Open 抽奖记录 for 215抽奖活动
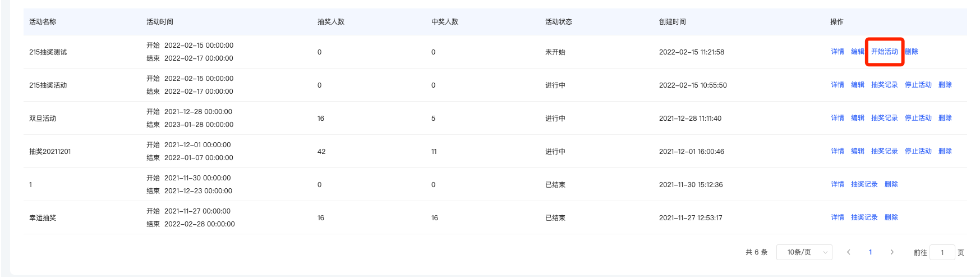980x277 pixels. tap(884, 85)
